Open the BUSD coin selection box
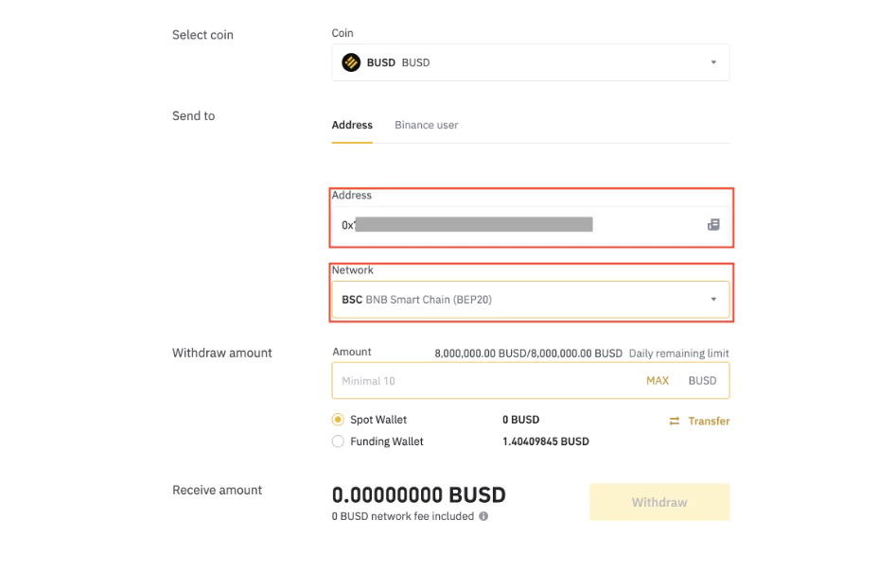 [531, 62]
